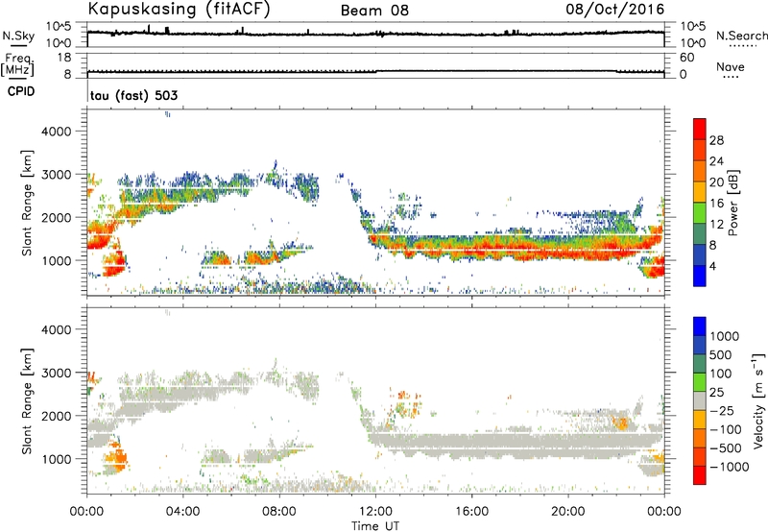Image resolution: width=768 pixels, height=532 pixels.
Task: Click the 60 tick on the Nave axis
Action: (687, 58)
